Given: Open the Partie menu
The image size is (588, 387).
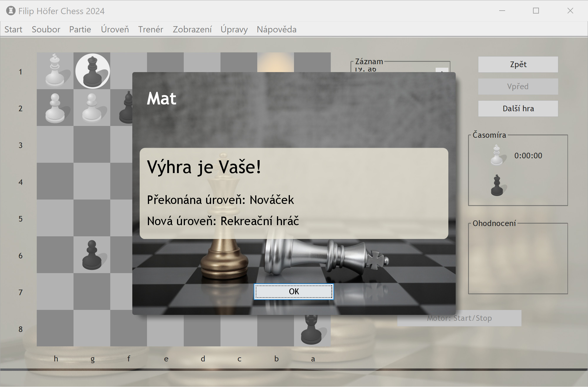Looking at the screenshot, I should coord(80,29).
